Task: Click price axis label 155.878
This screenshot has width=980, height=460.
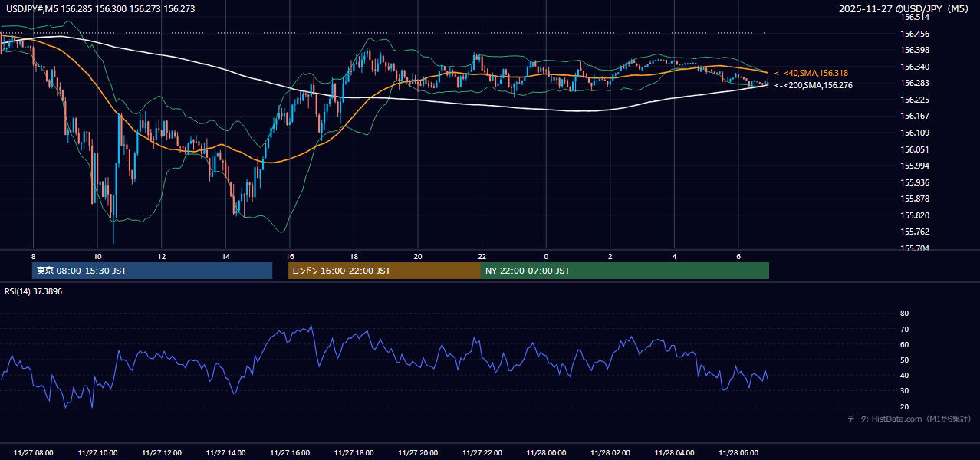Action: click(x=914, y=199)
